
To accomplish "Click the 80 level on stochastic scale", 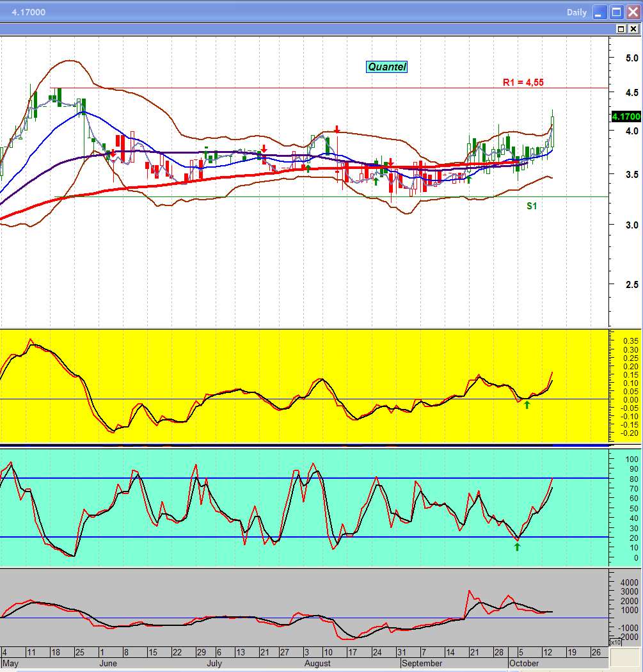I will (633, 479).
